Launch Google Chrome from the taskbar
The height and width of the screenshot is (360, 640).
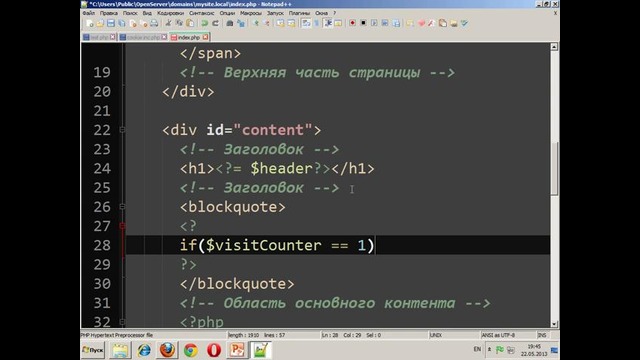point(191,350)
